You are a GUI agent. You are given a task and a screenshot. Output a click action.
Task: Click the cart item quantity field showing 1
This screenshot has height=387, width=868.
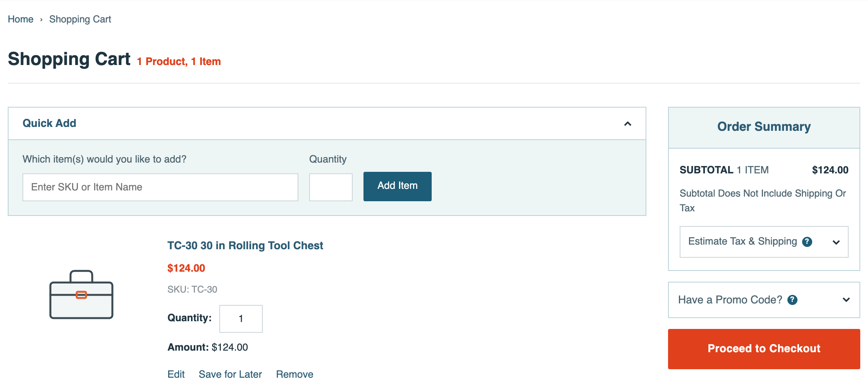(241, 319)
